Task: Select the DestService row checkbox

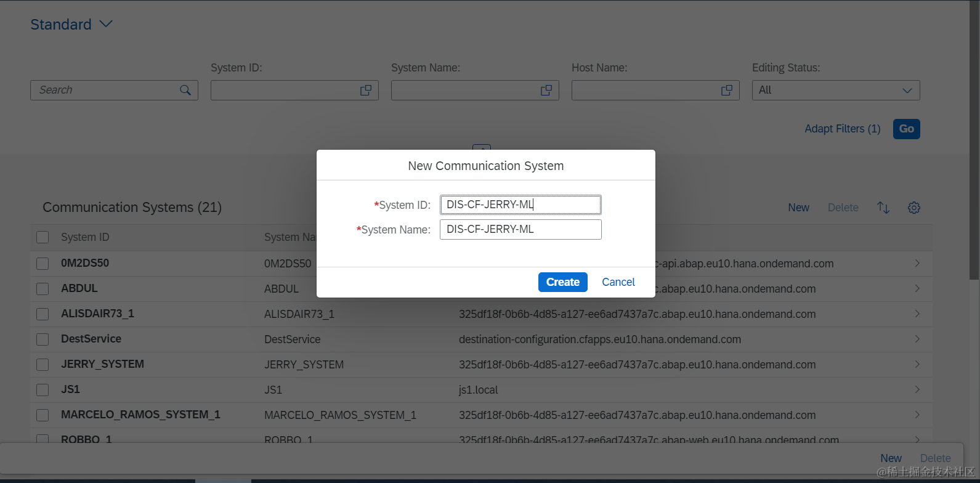Action: 43,339
